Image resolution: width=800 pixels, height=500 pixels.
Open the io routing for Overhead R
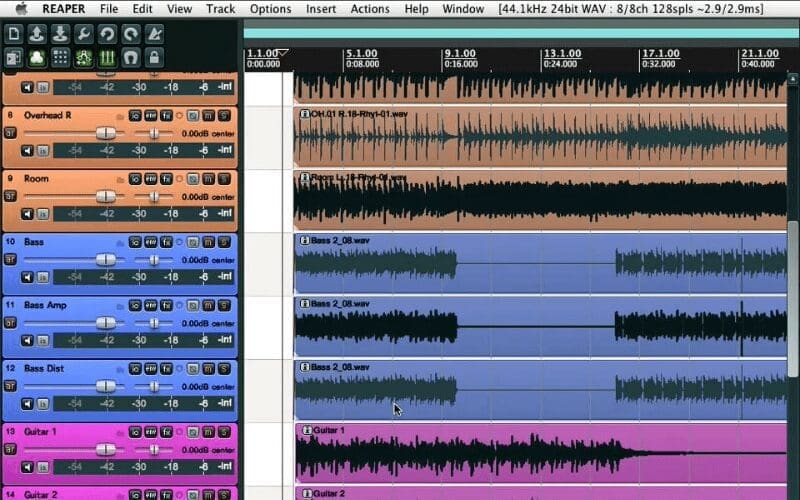pyautogui.click(x=135, y=116)
